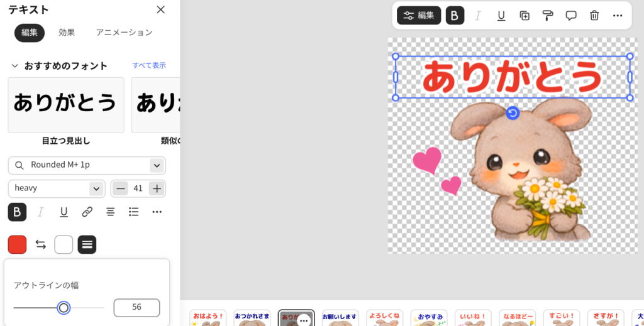Image resolution: width=644 pixels, height=326 pixels.
Task: Swap fill and outline colors icon
Action: tap(41, 244)
